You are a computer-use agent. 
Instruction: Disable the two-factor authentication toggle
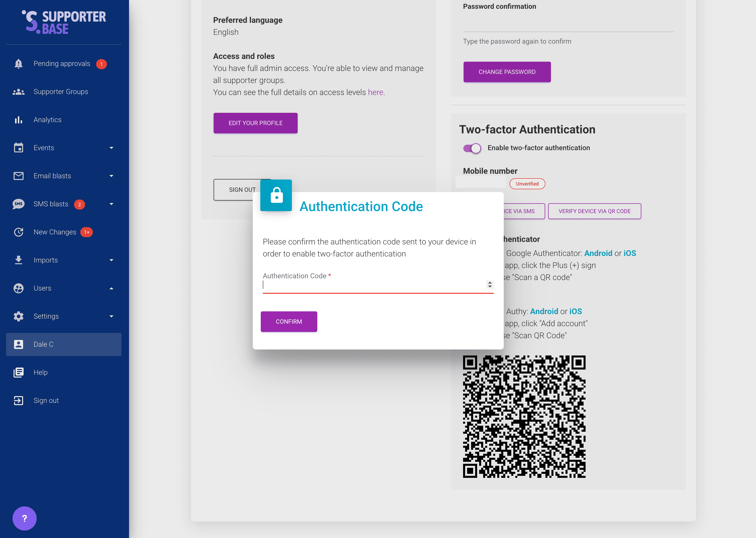(472, 148)
